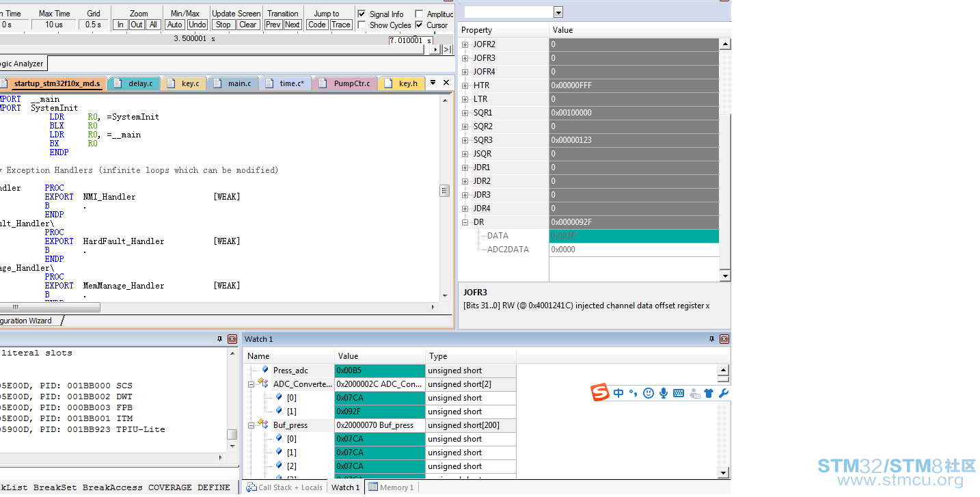Go to Next transition
980x497 pixels.
[x=292, y=25]
